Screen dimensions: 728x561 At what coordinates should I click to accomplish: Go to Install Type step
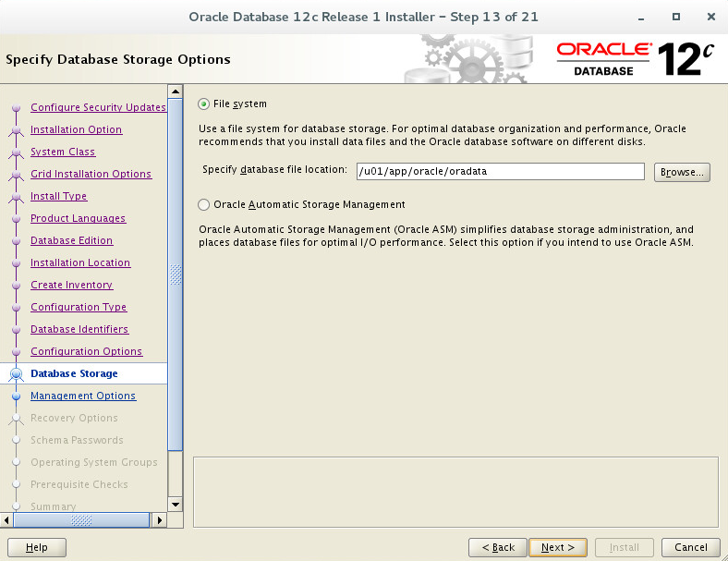58,196
